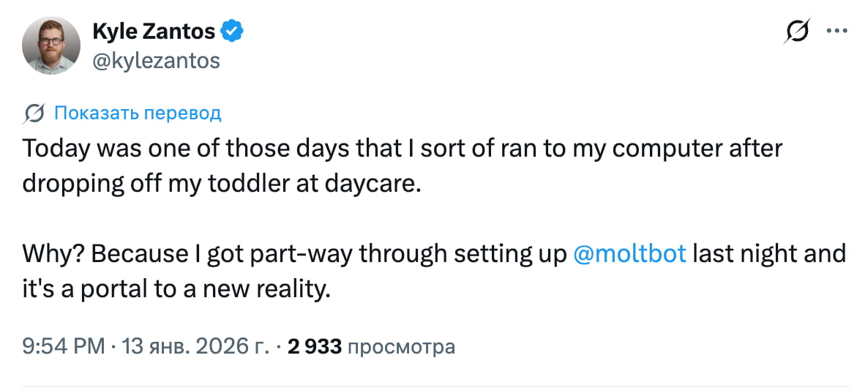Click the blue verified checkmark badge
Image resolution: width=868 pixels, height=388 pixels.
coord(233,31)
